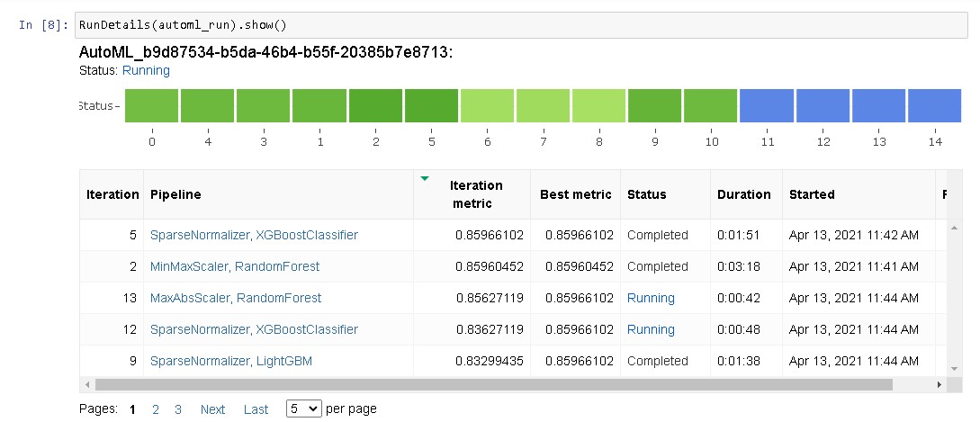Click the In [8] cell prompt
The height and width of the screenshot is (422, 980).
pos(44,25)
